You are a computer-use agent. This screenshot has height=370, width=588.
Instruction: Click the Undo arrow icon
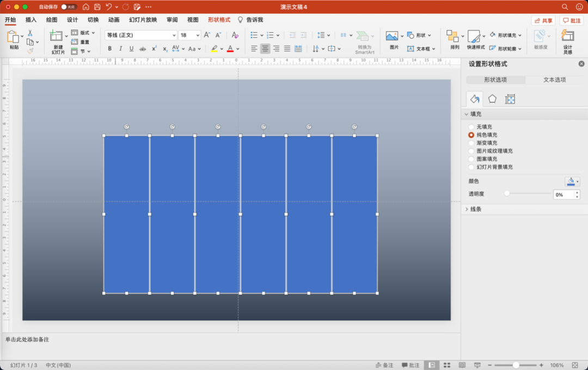pos(109,7)
